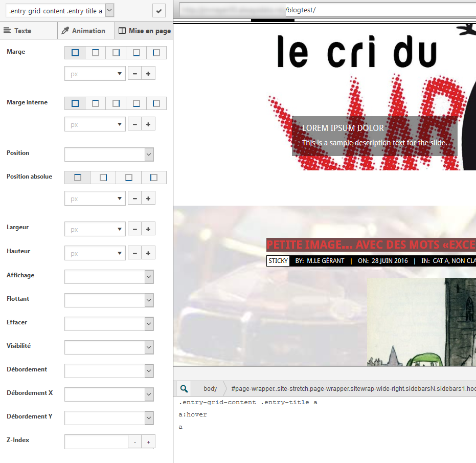
Task: Select all-sides icon in Marge row
Action: pyautogui.click(x=75, y=53)
